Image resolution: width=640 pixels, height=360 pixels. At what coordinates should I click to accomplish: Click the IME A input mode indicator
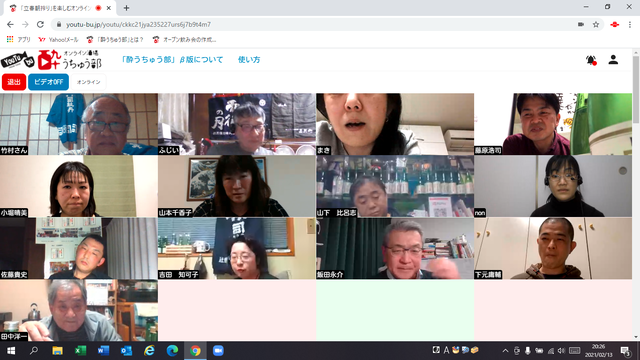(446, 350)
